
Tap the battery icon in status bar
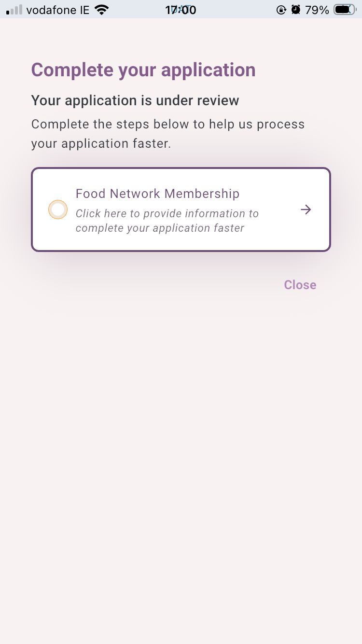[x=345, y=10]
